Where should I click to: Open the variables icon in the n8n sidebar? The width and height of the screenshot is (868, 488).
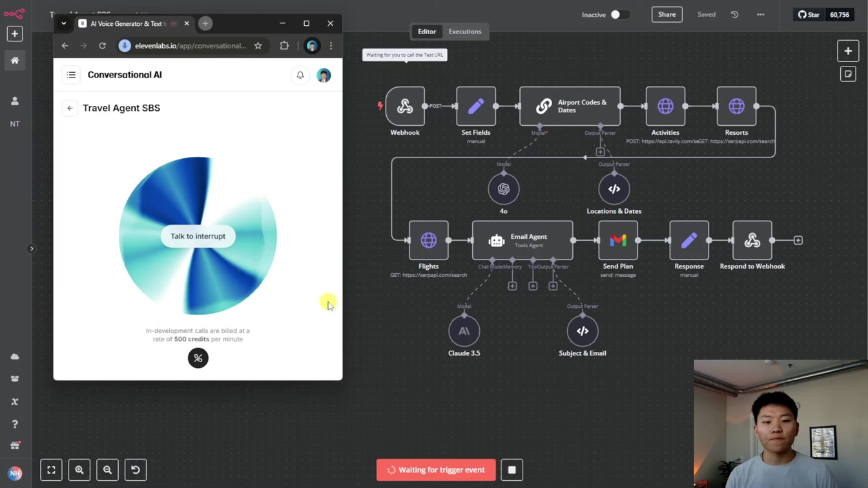point(15,402)
